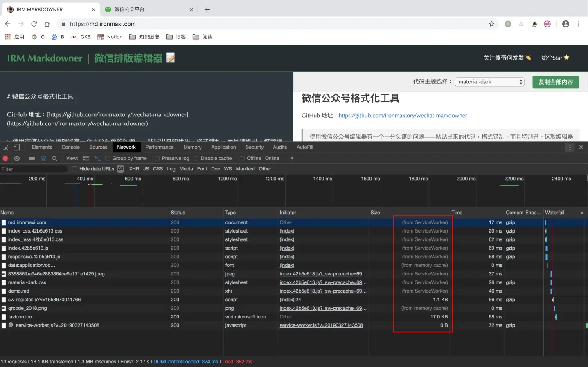Activate the DevTools inspect element picker
Viewport: 588px width, 367px height.
pyautogui.click(x=6, y=148)
